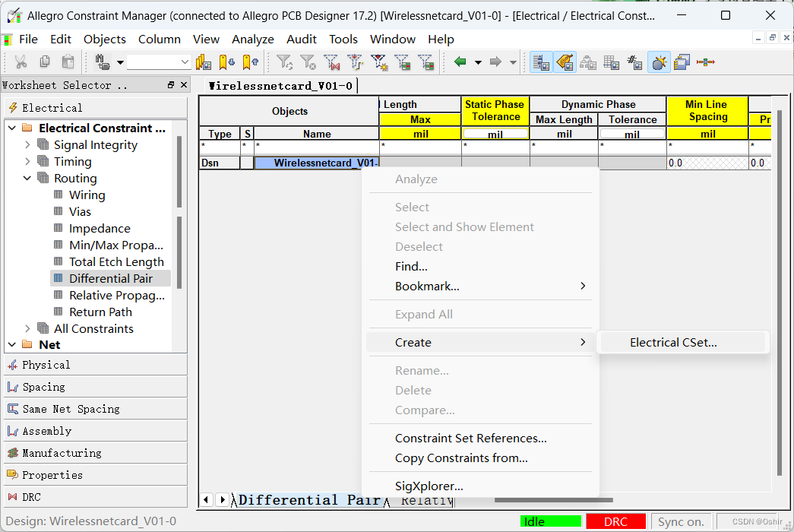This screenshot has width=794, height=532.
Task: Toggle the Sync on status indicator
Action: click(681, 521)
